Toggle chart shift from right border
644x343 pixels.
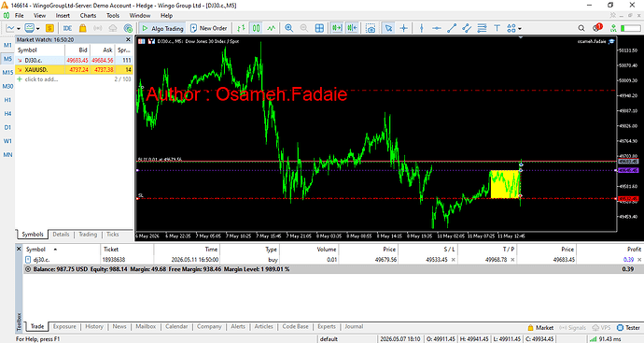point(353,28)
